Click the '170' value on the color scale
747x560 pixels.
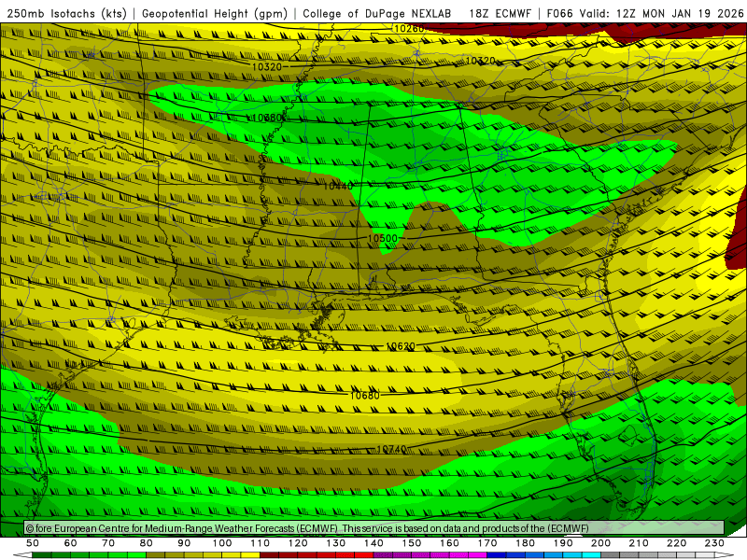point(487,543)
